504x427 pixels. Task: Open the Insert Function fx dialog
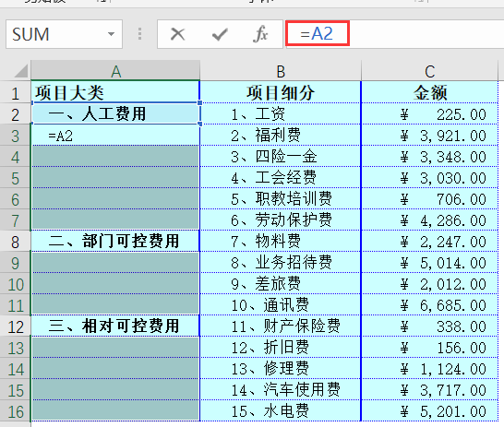coord(260,34)
